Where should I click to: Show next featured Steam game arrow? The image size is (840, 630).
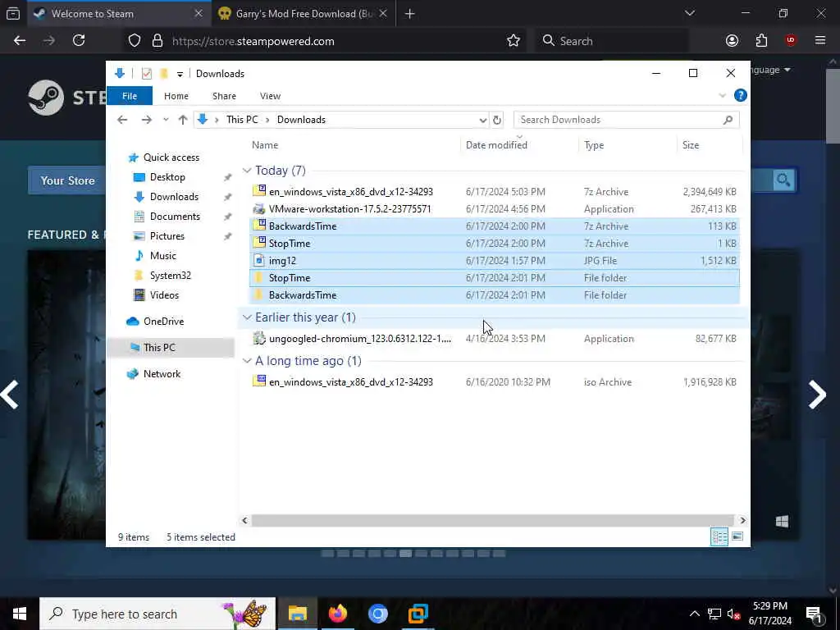point(817,395)
